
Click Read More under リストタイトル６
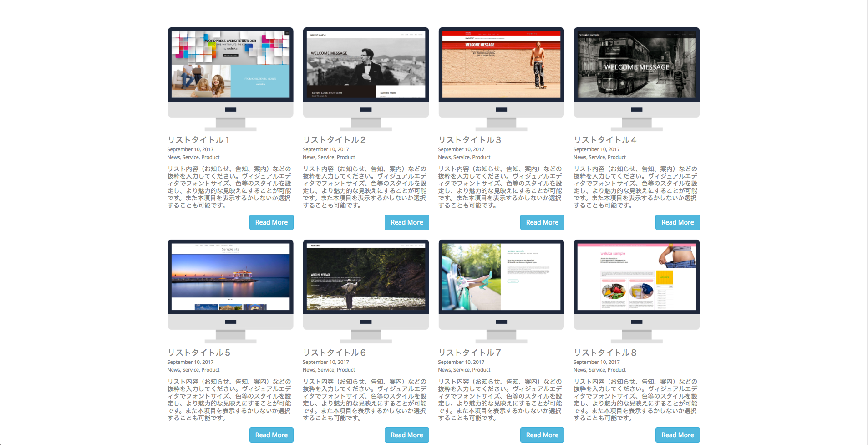(407, 435)
